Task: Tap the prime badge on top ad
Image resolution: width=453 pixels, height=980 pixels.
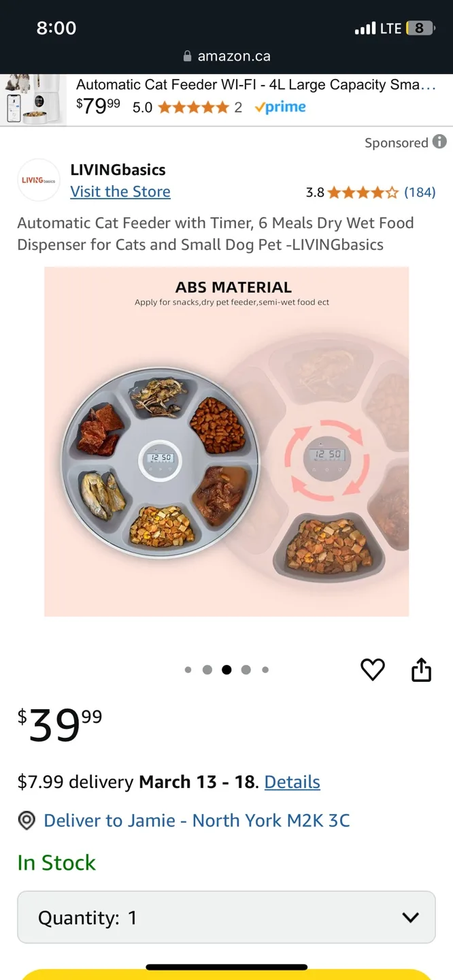Action: (x=280, y=107)
